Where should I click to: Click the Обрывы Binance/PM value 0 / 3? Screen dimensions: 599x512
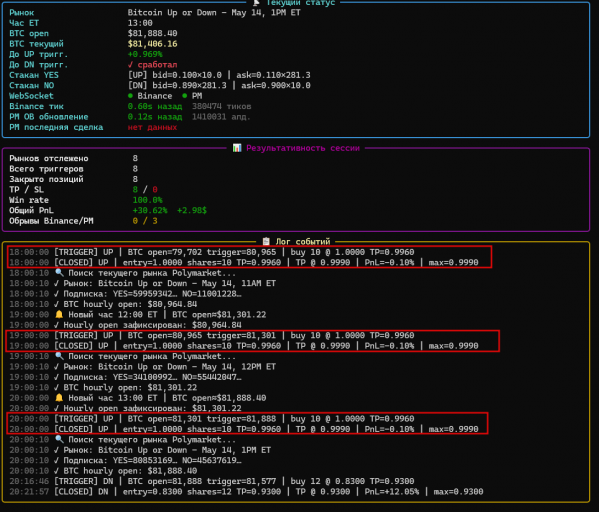[x=145, y=221]
